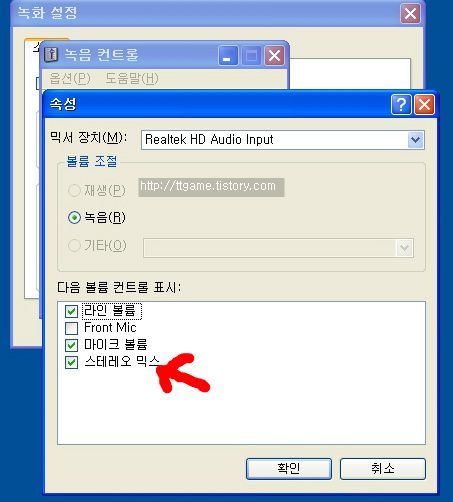Check the Front Mic checkbox
The width and height of the screenshot is (453, 502).
click(71, 328)
